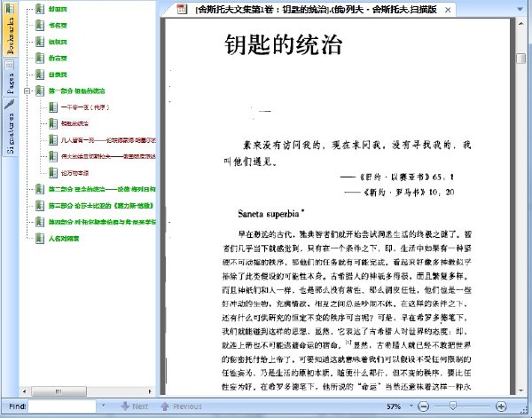Viewport: 532px width, 418px height.
Task: Click the bookmark icon for 第一部分 钥匙的统治
Action: pyautogui.click(x=40, y=91)
